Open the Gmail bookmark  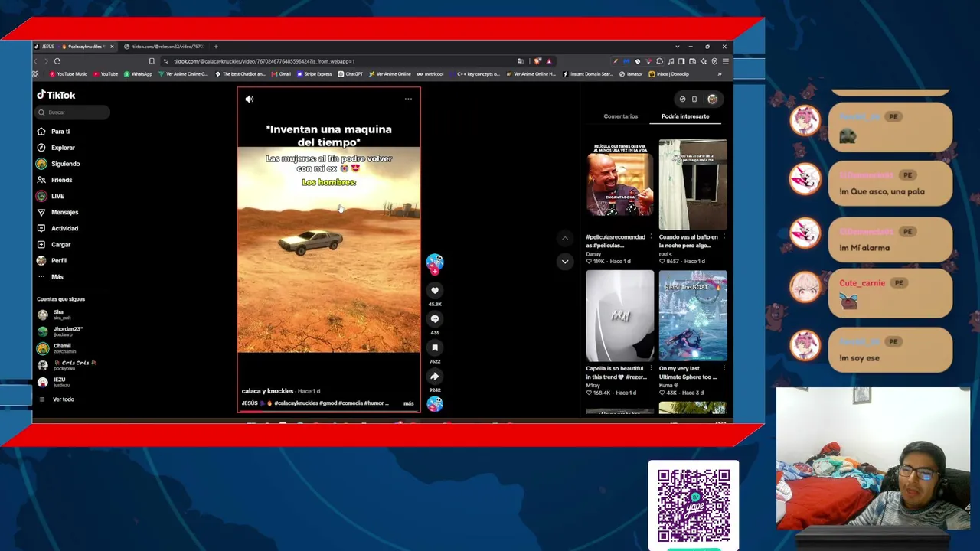[x=282, y=74]
